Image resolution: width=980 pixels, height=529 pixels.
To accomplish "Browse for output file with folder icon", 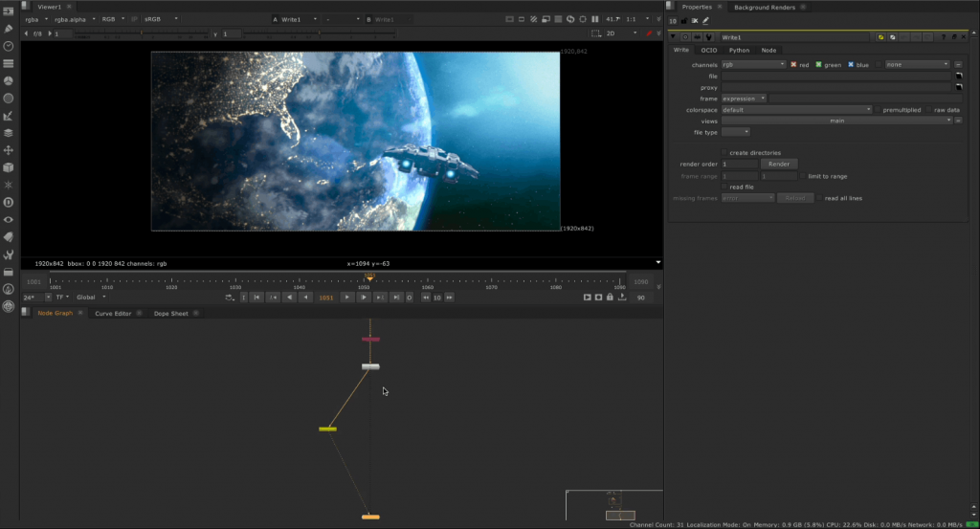I will click(957, 76).
